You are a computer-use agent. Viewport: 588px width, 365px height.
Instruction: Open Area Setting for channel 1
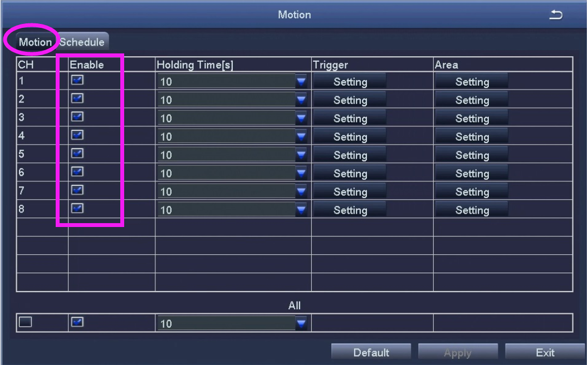point(472,81)
